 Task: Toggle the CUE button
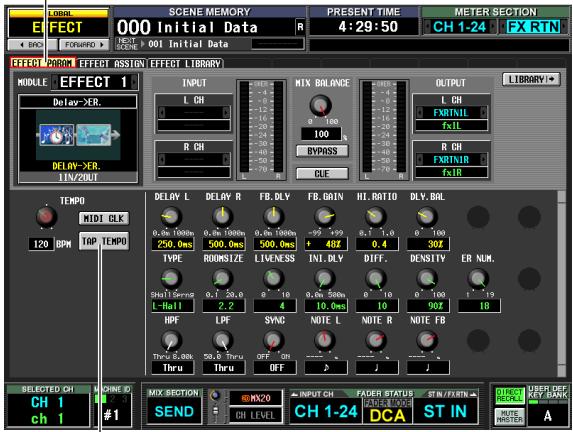322,174
